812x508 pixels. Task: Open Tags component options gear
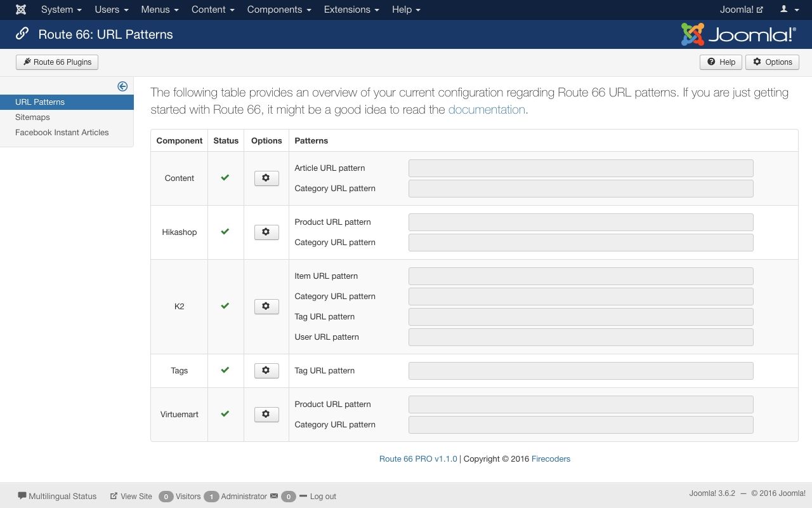[266, 371]
